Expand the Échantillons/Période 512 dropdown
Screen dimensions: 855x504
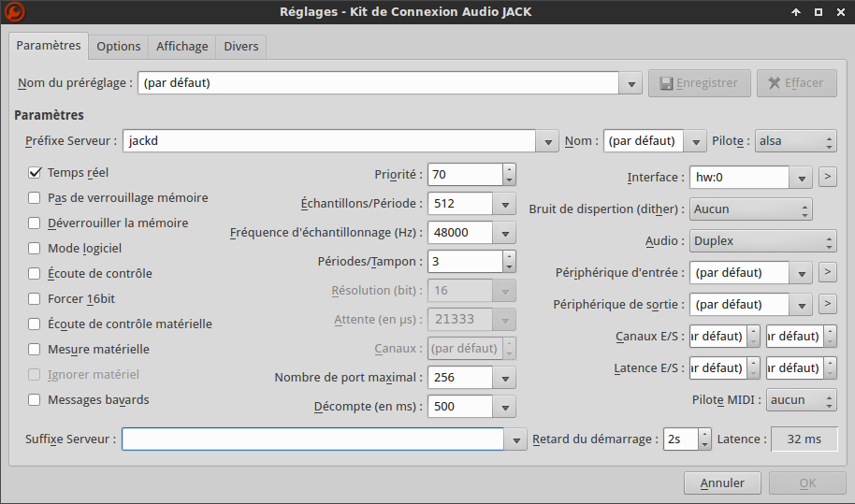pyautogui.click(x=505, y=204)
